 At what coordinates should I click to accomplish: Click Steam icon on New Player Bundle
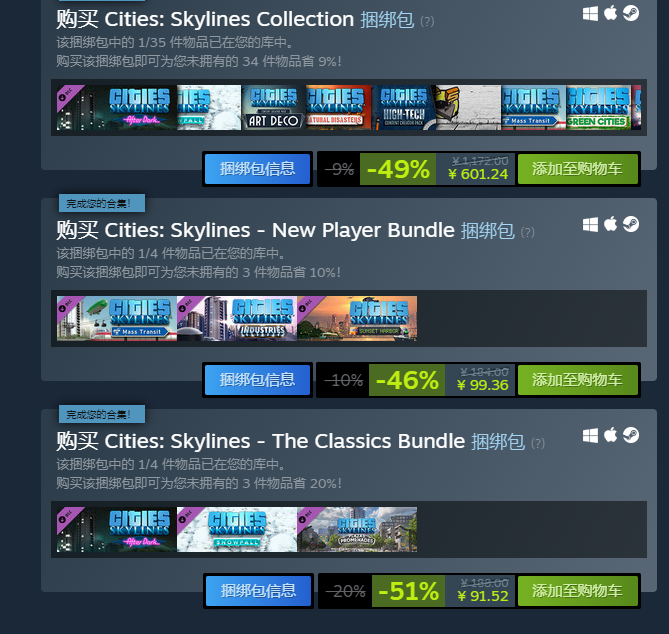(631, 224)
